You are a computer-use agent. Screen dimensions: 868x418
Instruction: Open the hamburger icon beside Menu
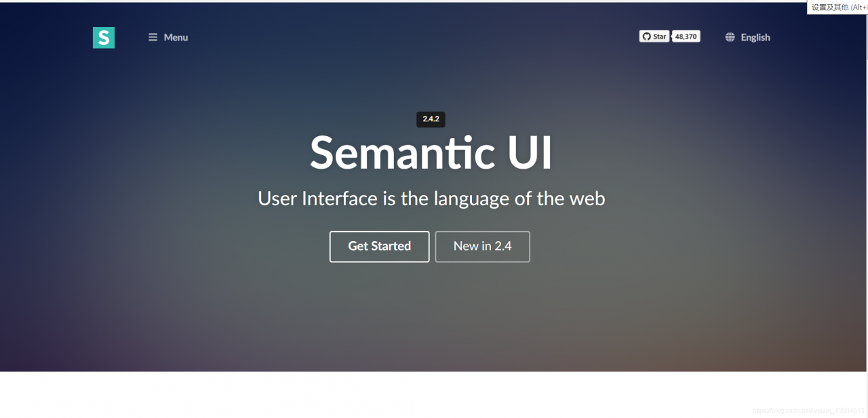(153, 37)
